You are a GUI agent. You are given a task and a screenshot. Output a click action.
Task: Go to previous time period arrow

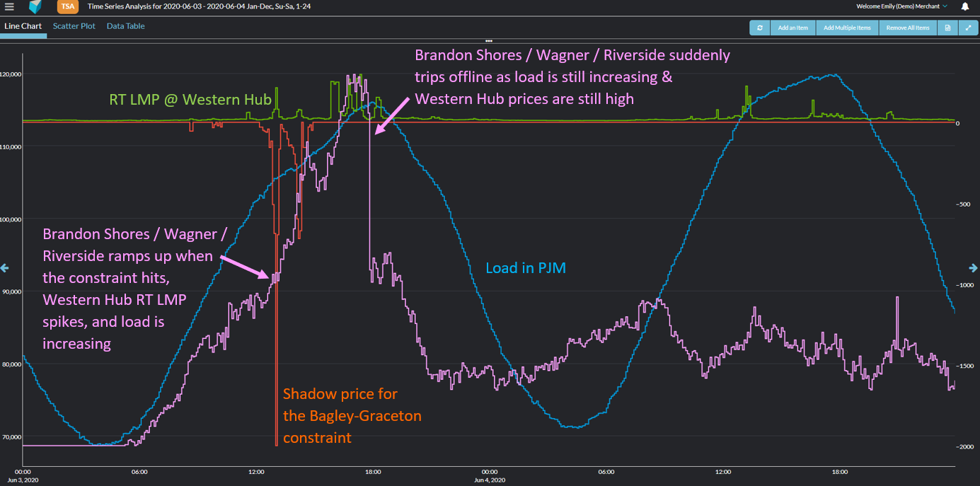coord(6,268)
